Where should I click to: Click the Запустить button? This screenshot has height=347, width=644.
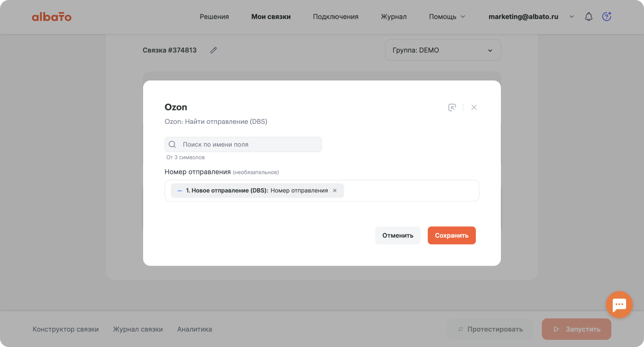(576, 329)
